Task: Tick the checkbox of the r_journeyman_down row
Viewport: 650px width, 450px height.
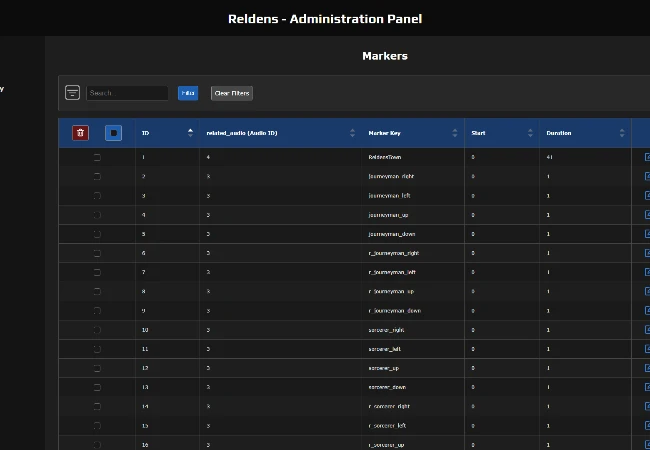Action: click(x=97, y=311)
